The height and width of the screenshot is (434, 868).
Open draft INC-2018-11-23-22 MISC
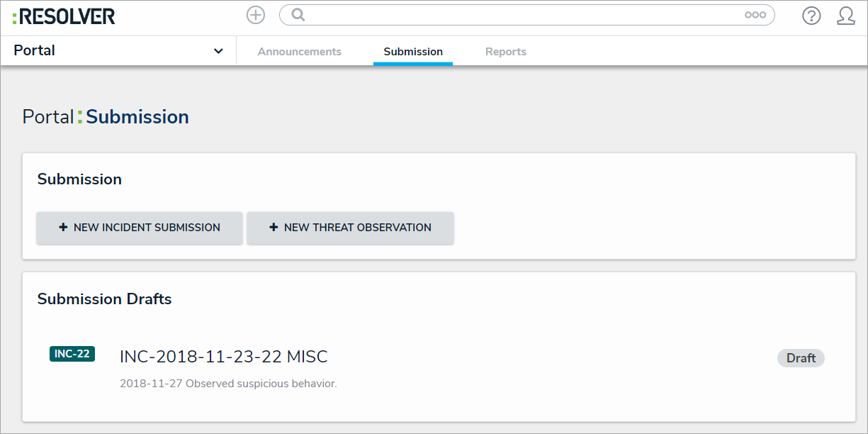tap(224, 357)
